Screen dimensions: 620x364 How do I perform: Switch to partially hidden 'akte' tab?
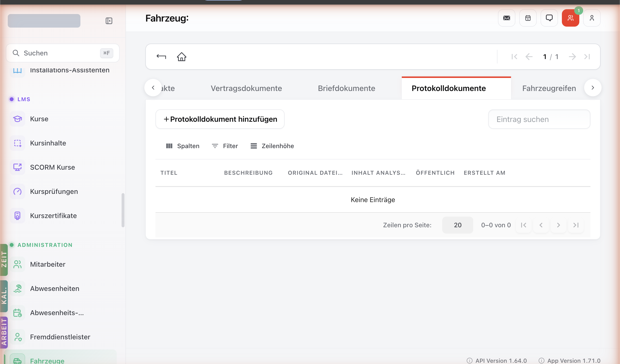tap(168, 88)
